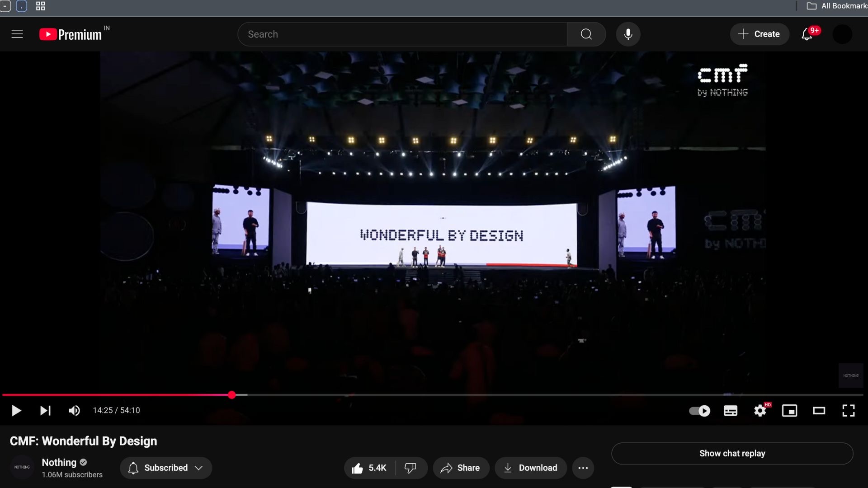868x488 pixels.
Task: Click the search magnifier button
Action: [x=586, y=34]
